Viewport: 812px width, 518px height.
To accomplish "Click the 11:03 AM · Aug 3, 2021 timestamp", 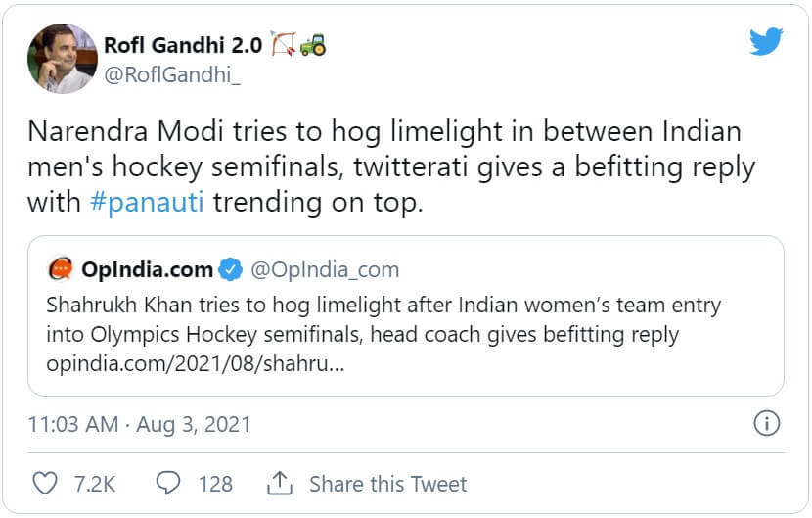I will click(140, 424).
